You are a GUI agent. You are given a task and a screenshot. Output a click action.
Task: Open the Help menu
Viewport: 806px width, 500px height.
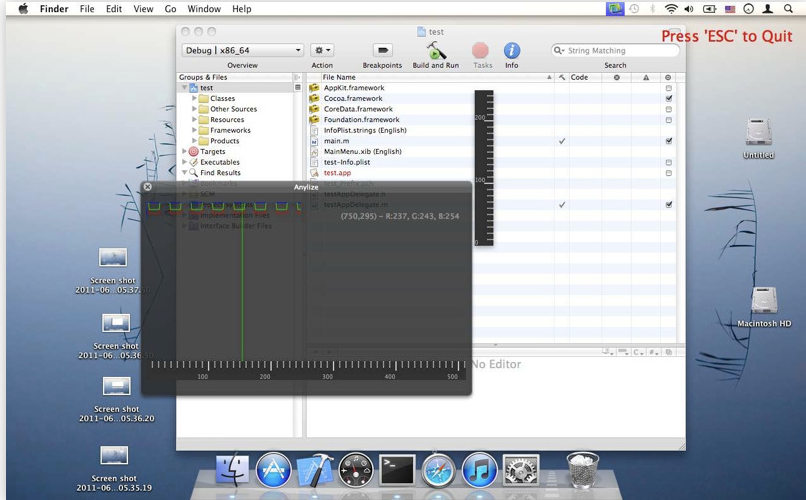[x=242, y=9]
